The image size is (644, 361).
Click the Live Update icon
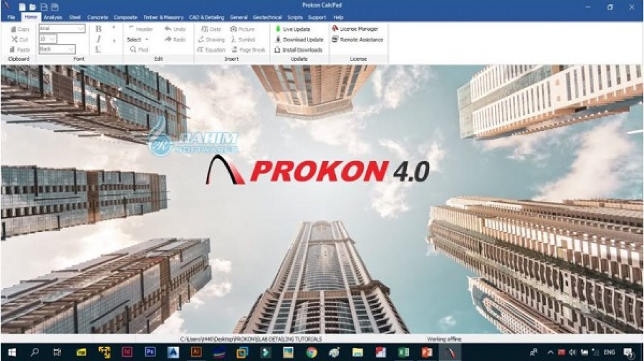[278, 29]
